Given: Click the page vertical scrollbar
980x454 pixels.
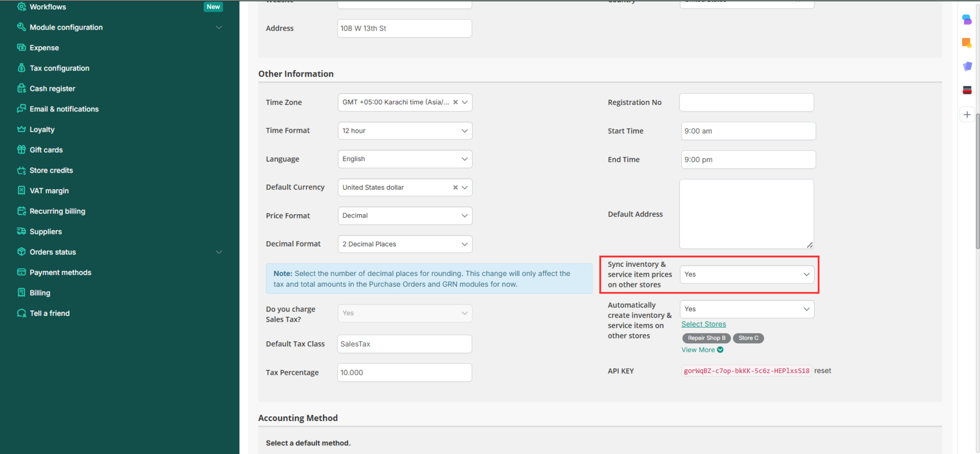Looking at the screenshot, I should (x=977, y=181).
